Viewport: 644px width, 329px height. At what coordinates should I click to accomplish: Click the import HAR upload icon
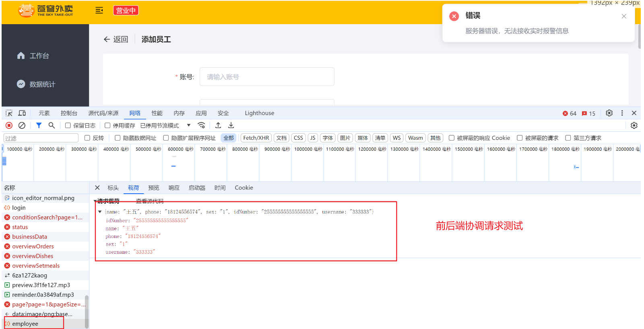(218, 126)
